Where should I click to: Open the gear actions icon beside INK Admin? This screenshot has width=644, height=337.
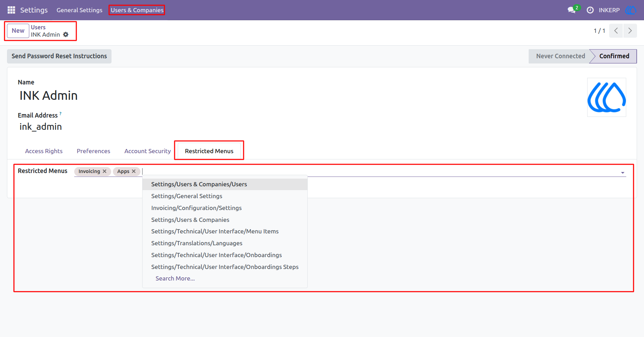pyautogui.click(x=66, y=35)
